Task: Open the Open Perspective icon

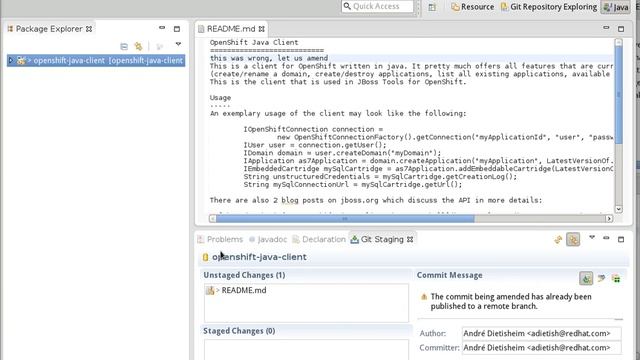Action: point(432,7)
